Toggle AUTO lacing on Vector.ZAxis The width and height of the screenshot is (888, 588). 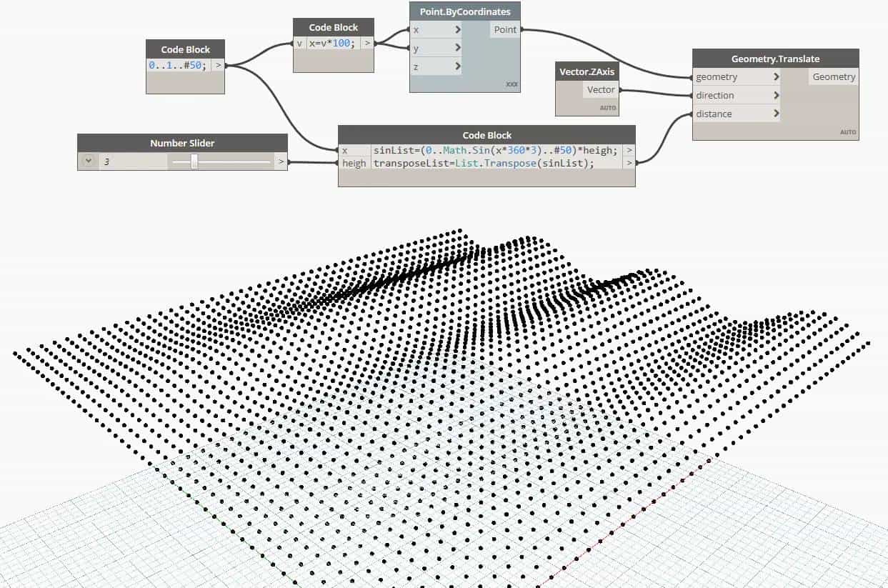point(609,106)
